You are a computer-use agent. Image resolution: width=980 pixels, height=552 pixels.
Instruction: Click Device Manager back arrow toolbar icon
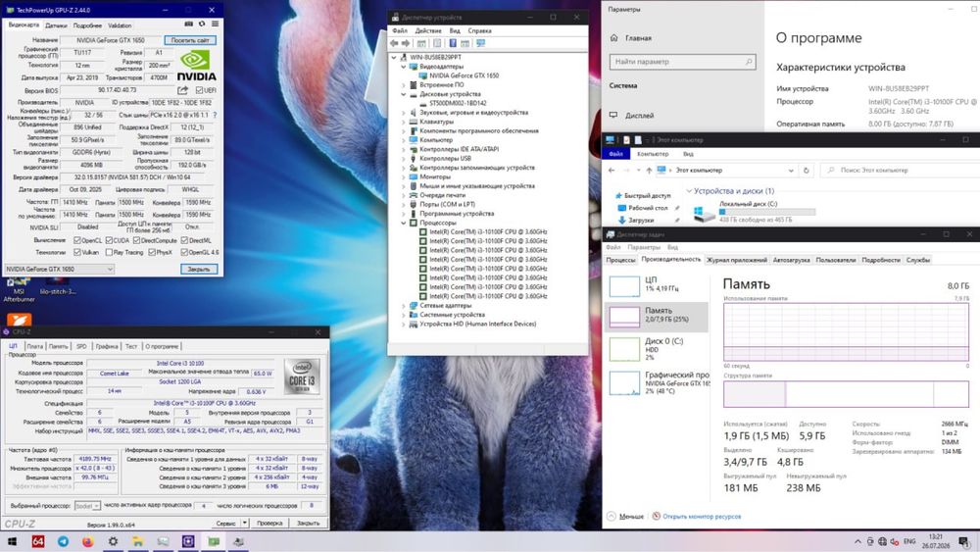point(394,43)
